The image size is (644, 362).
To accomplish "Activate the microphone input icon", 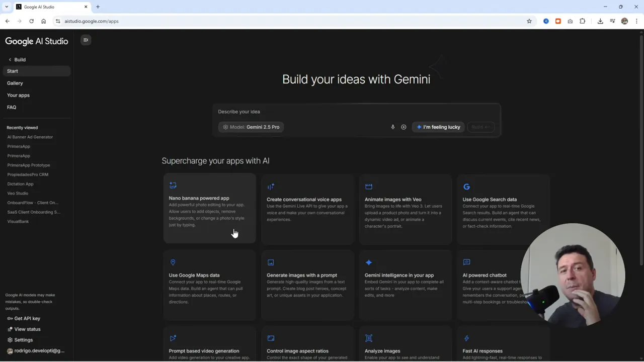I will (393, 127).
